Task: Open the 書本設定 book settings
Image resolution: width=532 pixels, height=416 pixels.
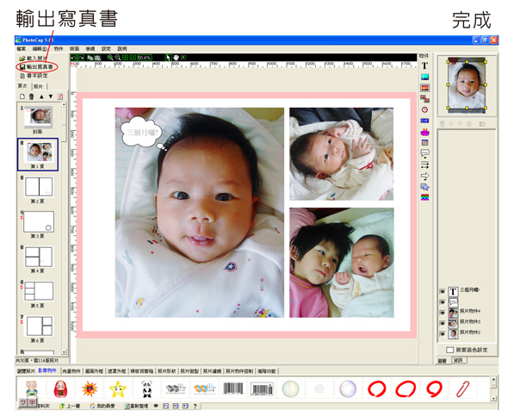Action: point(34,76)
